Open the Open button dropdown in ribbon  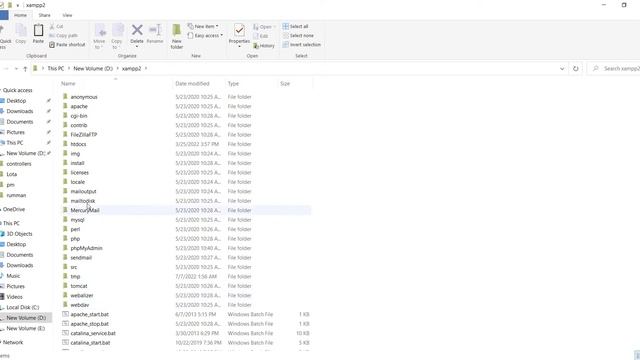pyautogui.click(x=274, y=27)
